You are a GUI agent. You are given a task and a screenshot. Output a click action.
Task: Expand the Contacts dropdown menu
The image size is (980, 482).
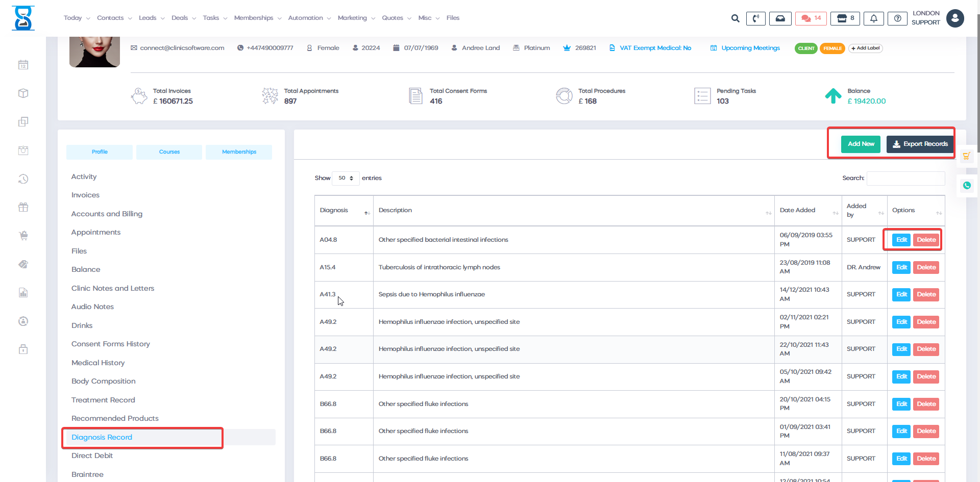tap(114, 18)
